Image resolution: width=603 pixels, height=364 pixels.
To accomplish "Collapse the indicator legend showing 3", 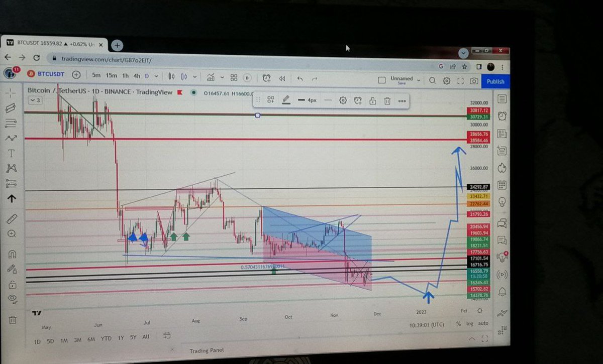I will pos(35,100).
